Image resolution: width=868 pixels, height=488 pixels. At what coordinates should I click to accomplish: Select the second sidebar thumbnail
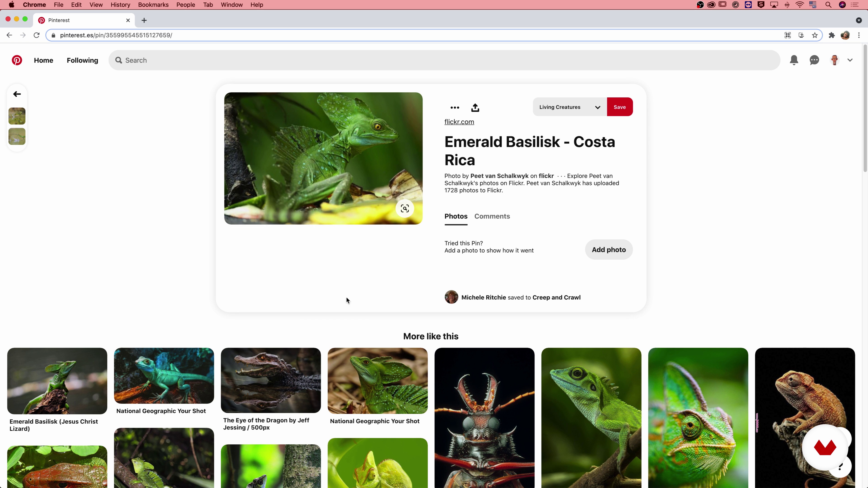point(17,136)
